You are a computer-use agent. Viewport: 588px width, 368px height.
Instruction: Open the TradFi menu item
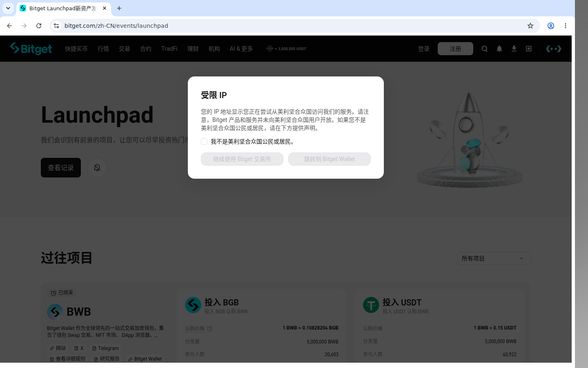point(169,49)
